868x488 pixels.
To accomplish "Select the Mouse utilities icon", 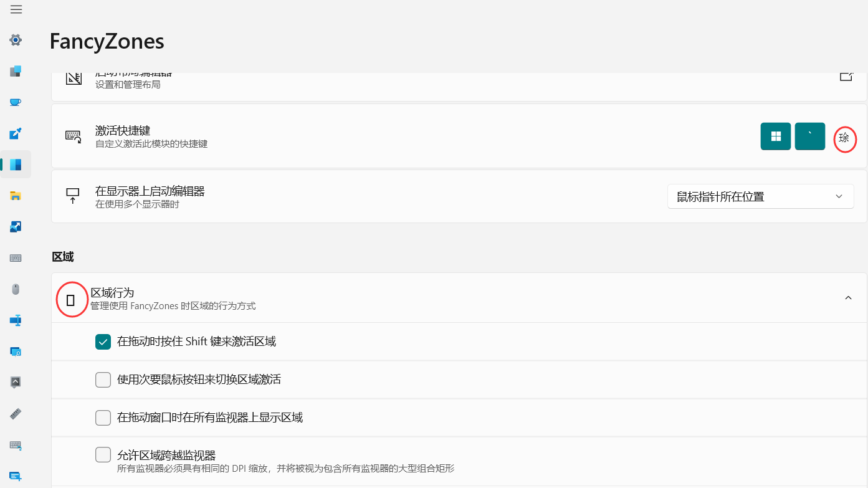I will click(15, 289).
